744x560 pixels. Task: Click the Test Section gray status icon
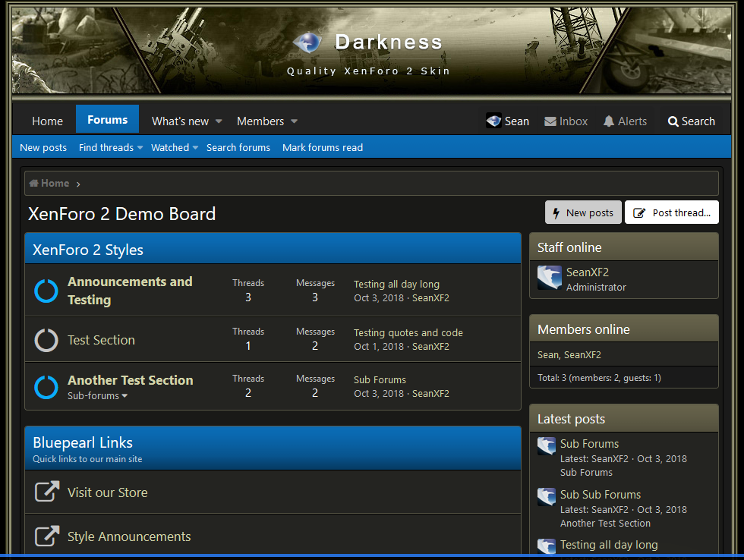coord(46,340)
